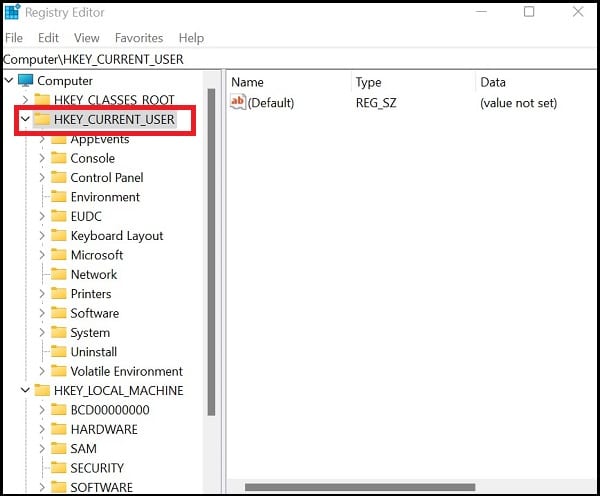This screenshot has width=600, height=496.
Task: Select the Uninstall key label
Action: coord(94,352)
